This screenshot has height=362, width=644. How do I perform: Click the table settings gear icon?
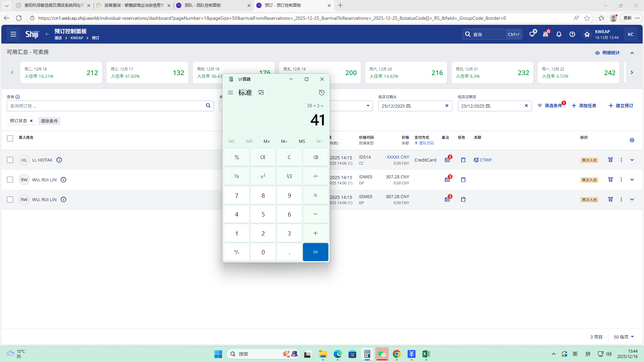[x=632, y=140]
